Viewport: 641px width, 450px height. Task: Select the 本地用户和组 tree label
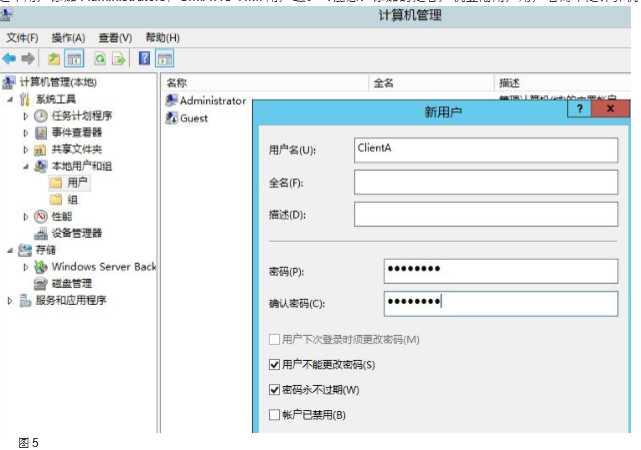coord(82,166)
